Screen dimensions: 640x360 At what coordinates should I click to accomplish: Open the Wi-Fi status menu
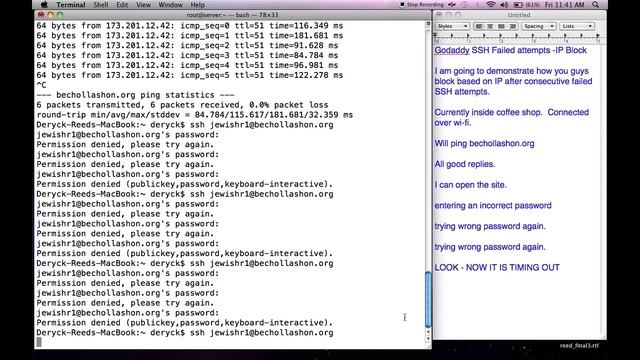(x=491, y=5)
